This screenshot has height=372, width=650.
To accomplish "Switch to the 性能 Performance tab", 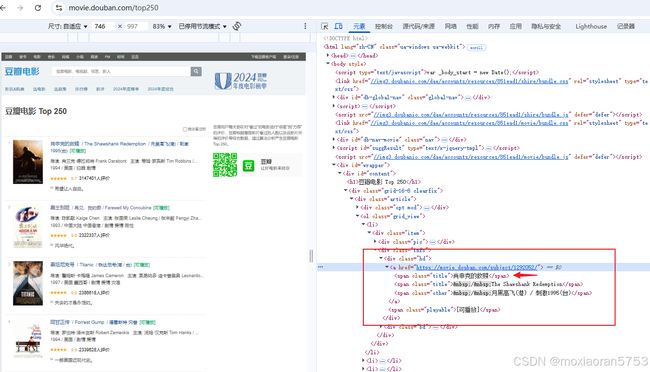I will coord(472,26).
